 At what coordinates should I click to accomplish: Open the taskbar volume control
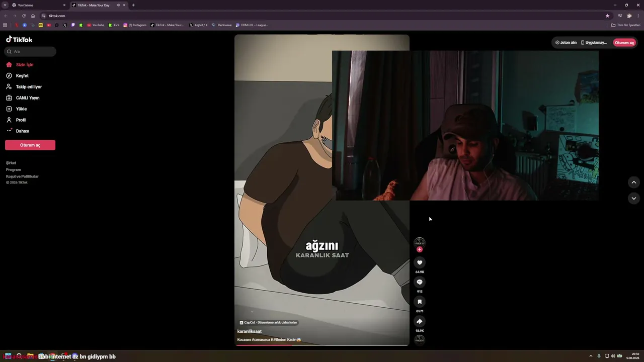pos(613,356)
